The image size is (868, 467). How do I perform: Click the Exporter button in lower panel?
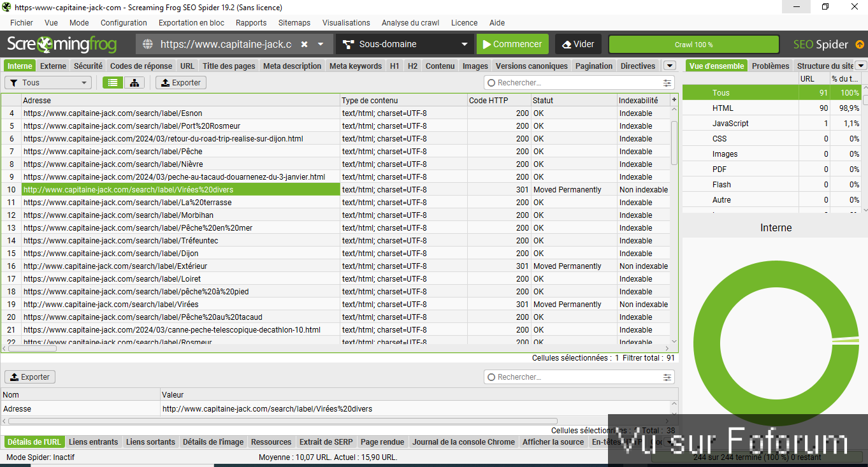tap(30, 377)
